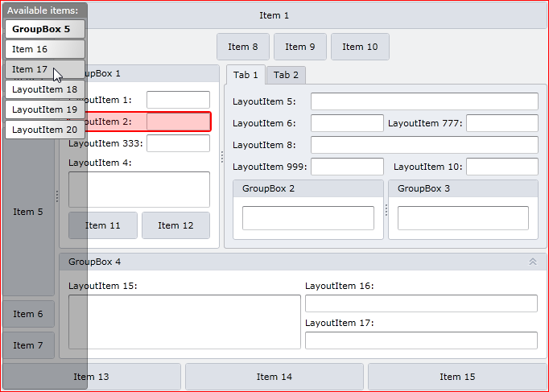The image size is (549, 392).
Task: Focus the LayoutItem 777 input field
Action: pyautogui.click(x=502, y=123)
